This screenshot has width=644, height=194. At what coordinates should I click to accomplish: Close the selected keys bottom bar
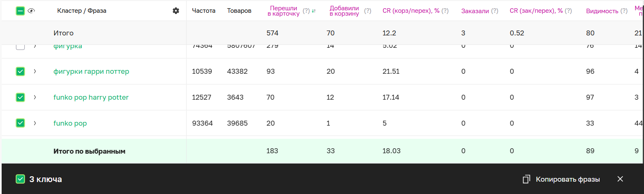[x=620, y=179]
